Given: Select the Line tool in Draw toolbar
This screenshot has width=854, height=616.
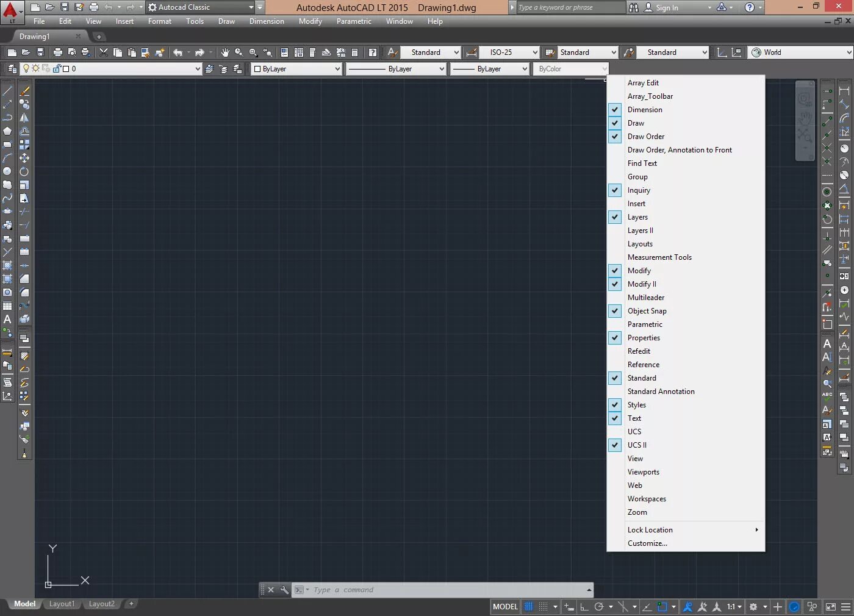Looking at the screenshot, I should click(x=7, y=91).
